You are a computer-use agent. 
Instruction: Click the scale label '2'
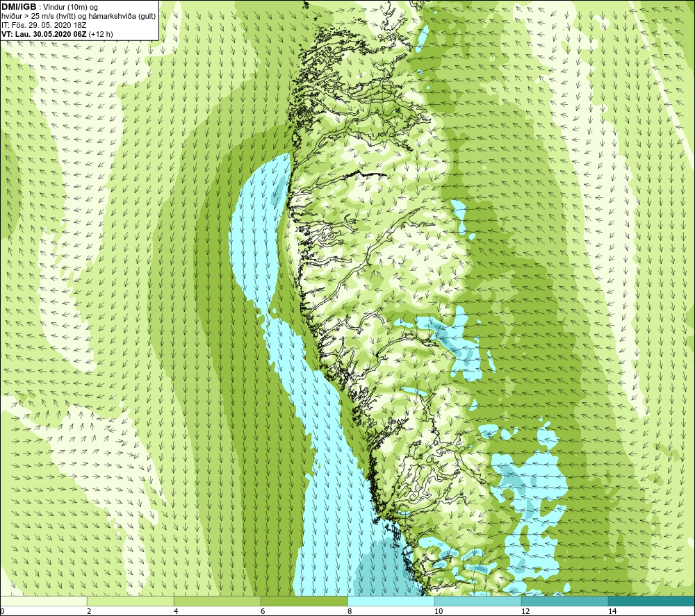[x=89, y=611]
